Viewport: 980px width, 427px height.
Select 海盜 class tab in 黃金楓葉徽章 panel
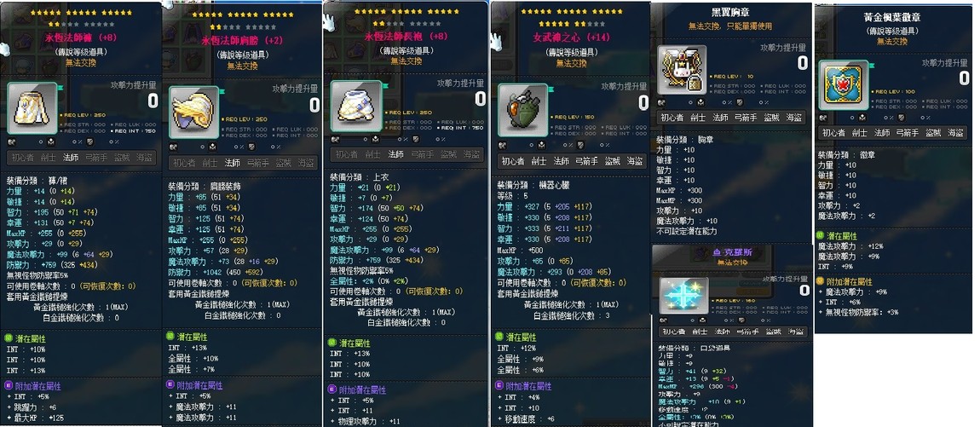(955, 133)
